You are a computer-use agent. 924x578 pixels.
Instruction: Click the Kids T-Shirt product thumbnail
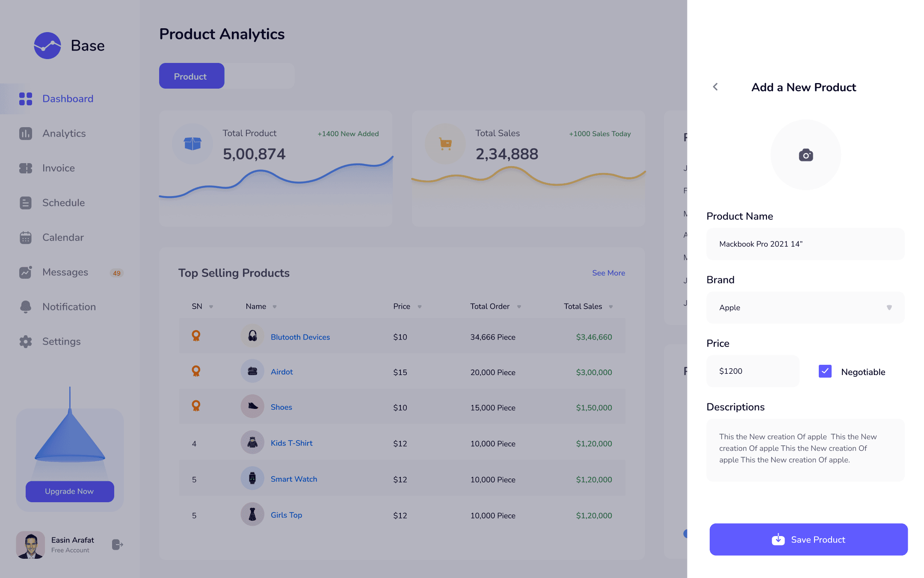[252, 442]
